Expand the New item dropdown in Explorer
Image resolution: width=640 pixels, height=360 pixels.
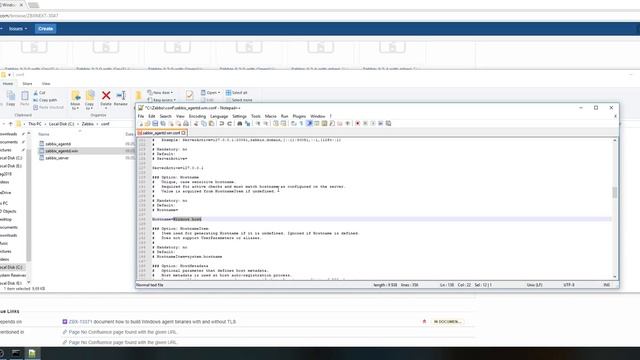tap(160, 93)
